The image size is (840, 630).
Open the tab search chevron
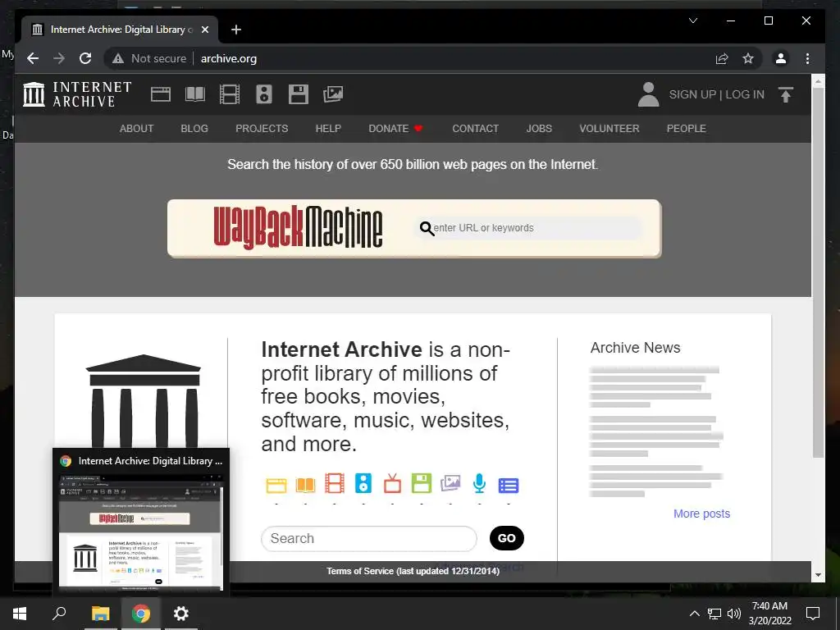[692, 21]
